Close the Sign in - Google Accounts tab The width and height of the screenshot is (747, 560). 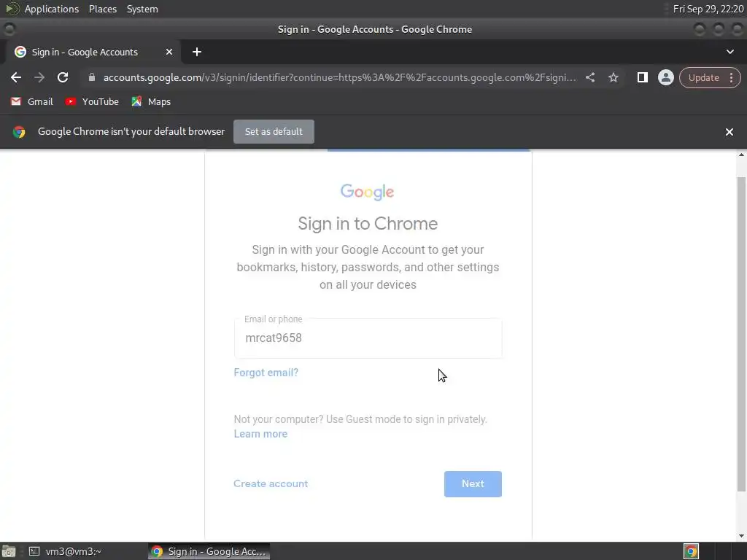(x=169, y=52)
